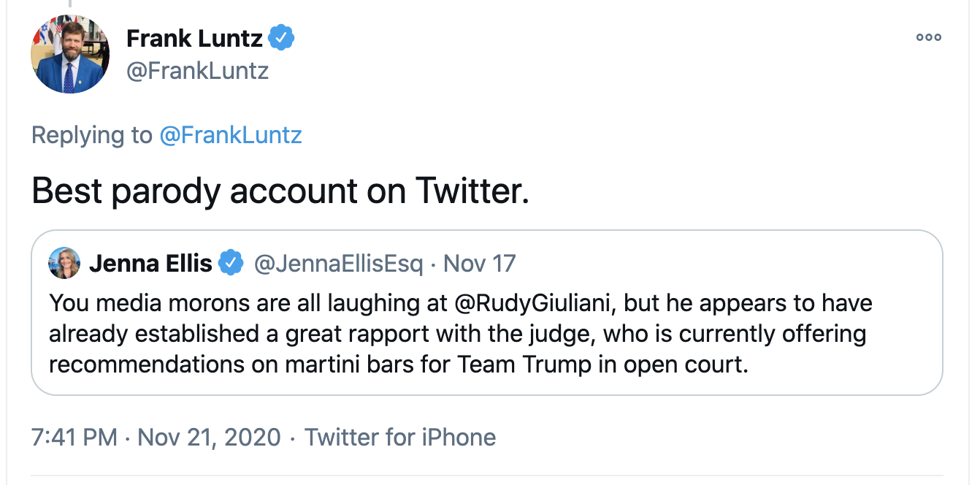Click the "Replying to" label text
This screenshot has height=485, width=980.
pyautogui.click(x=92, y=135)
